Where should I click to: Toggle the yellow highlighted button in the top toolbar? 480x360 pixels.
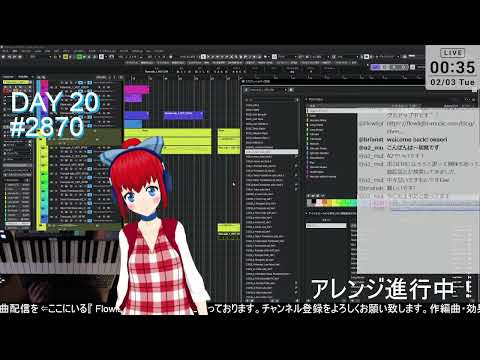coord(66,57)
